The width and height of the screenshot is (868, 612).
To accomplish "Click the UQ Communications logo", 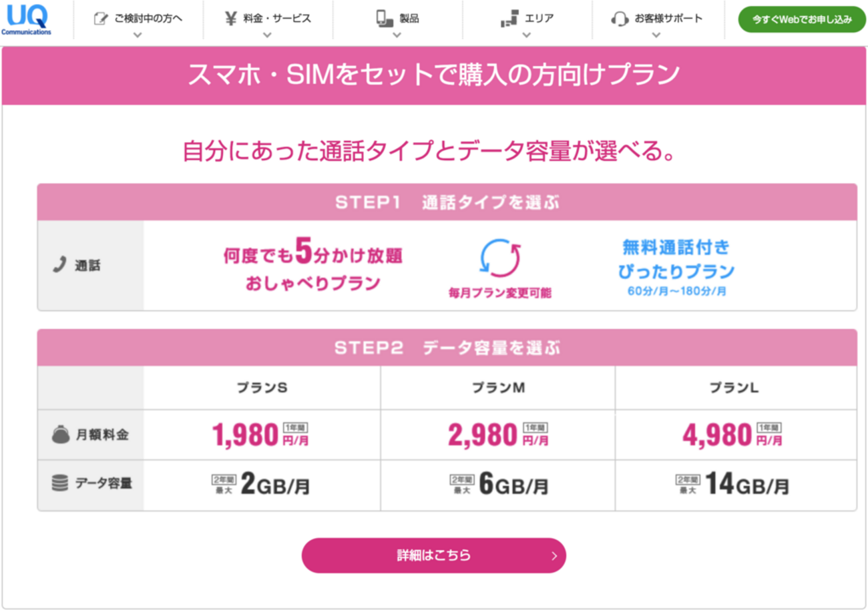I will tap(25, 19).
